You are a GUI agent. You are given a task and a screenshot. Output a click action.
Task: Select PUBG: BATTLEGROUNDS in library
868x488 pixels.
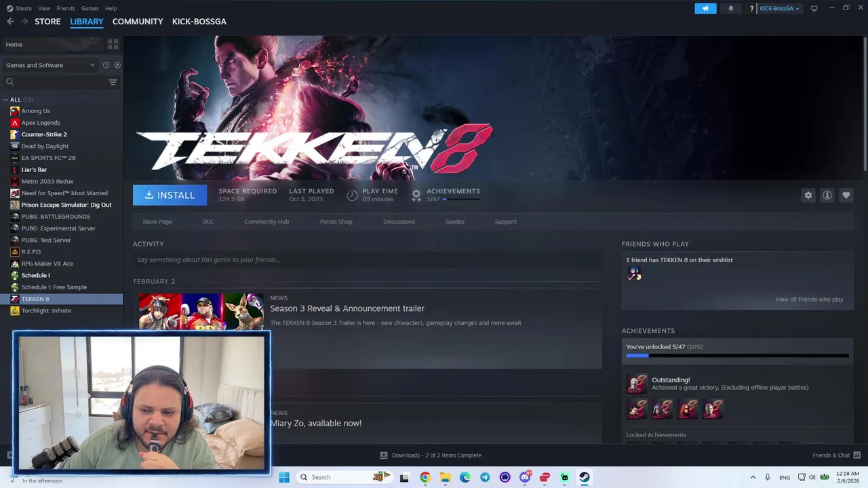(x=56, y=217)
